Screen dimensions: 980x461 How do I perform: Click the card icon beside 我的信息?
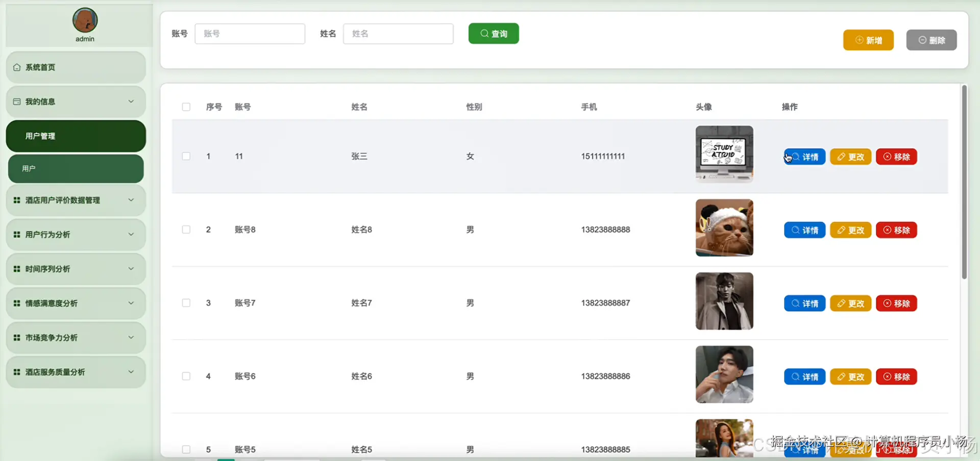[17, 101]
